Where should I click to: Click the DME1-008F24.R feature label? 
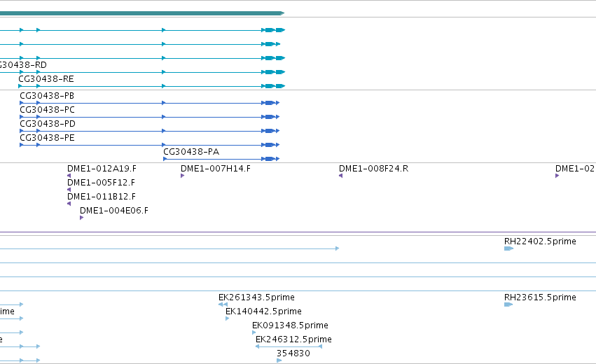[374, 169]
